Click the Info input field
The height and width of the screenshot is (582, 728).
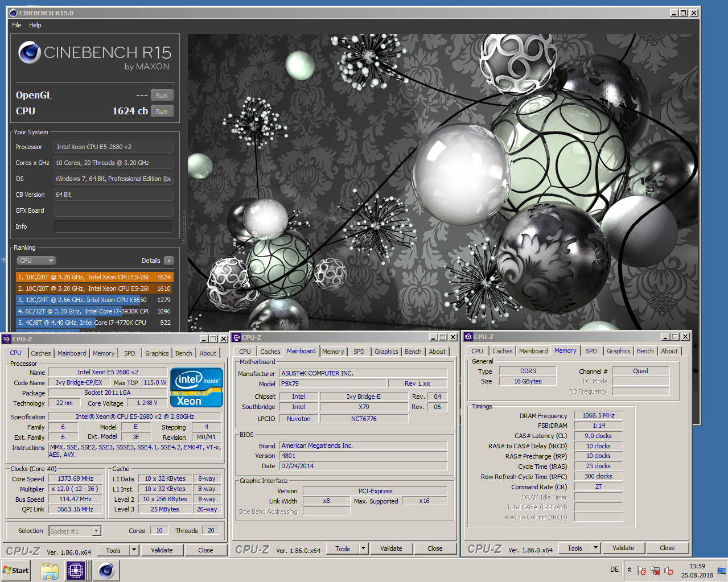point(113,226)
